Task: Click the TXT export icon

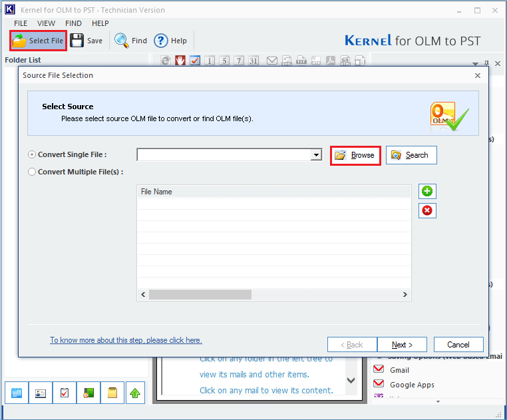Action: coord(301,61)
